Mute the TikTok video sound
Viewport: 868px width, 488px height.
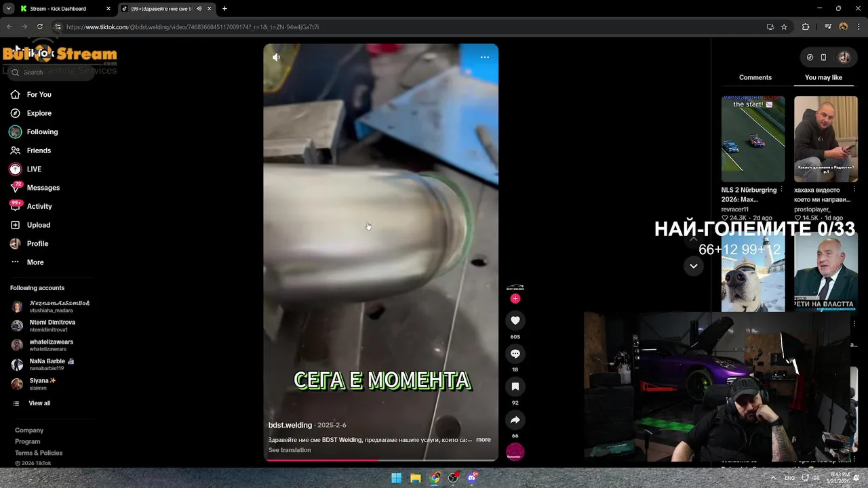(276, 58)
